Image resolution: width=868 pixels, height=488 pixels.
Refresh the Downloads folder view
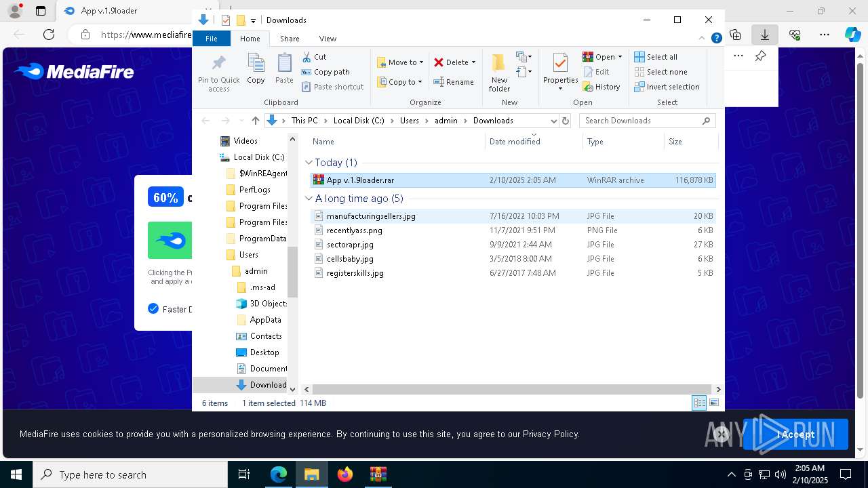[x=566, y=121]
